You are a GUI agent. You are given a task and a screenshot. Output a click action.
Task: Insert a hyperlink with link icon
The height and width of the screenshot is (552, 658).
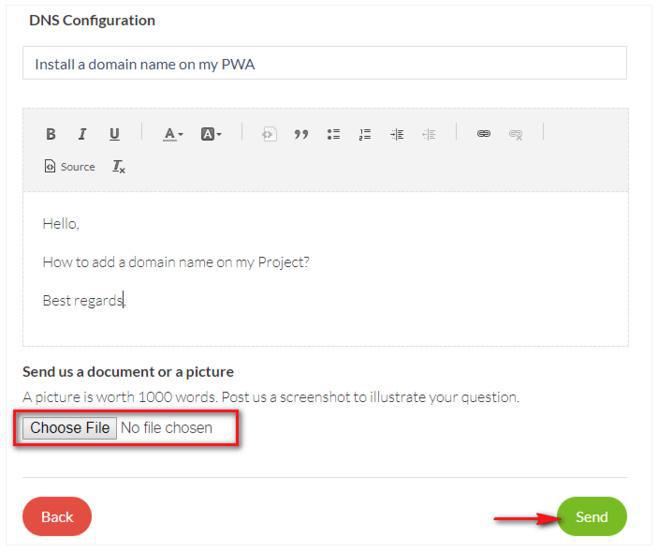click(484, 134)
